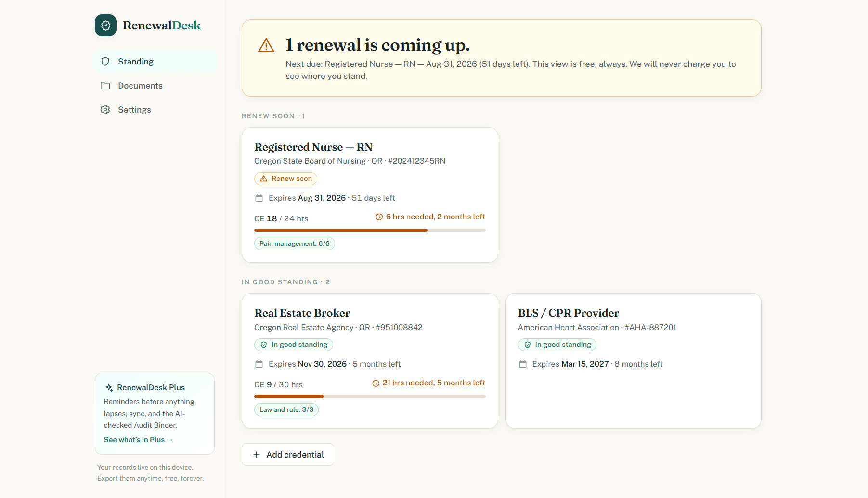Click the shield-check icon on Real Estate Broker badge

(x=264, y=345)
